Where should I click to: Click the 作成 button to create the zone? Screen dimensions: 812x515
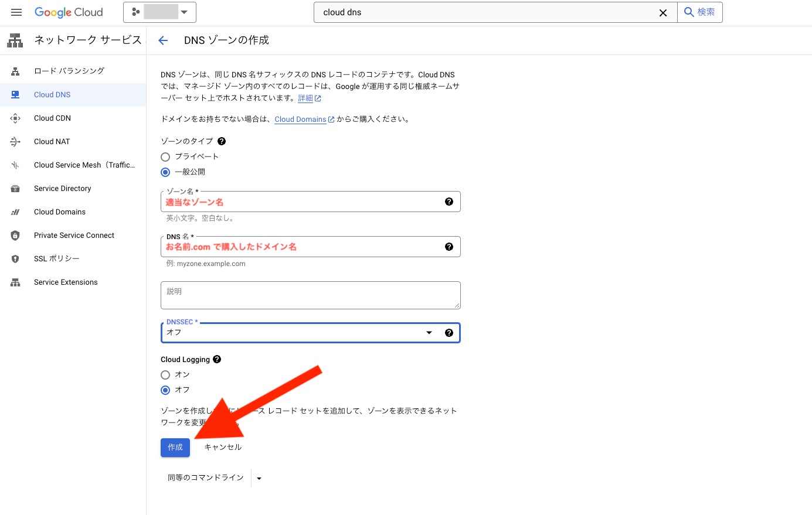pyautogui.click(x=175, y=447)
